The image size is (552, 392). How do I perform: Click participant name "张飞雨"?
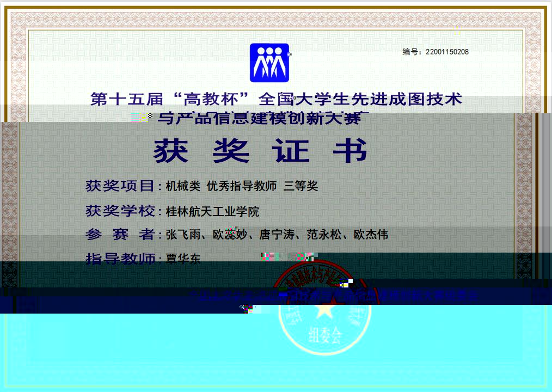[183, 234]
